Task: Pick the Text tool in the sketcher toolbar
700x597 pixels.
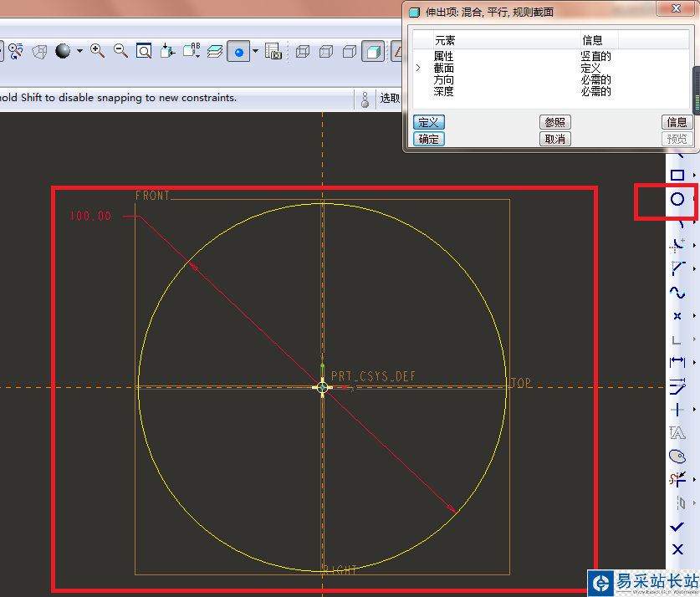Action: (677, 432)
